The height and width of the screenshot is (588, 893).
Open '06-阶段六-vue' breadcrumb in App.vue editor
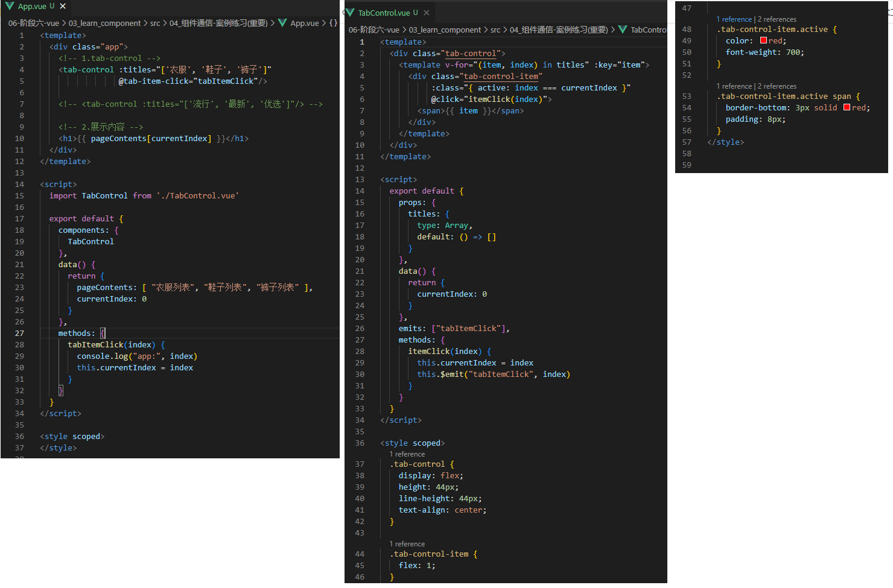34,23
